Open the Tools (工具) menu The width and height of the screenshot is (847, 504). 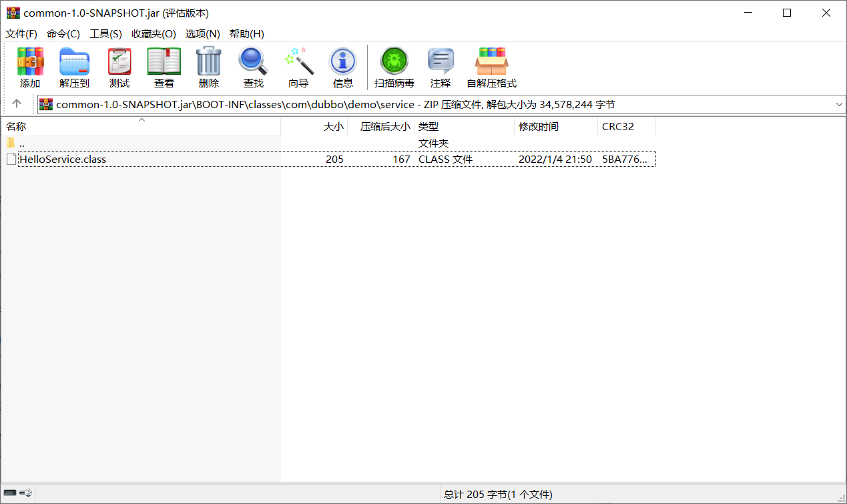106,34
